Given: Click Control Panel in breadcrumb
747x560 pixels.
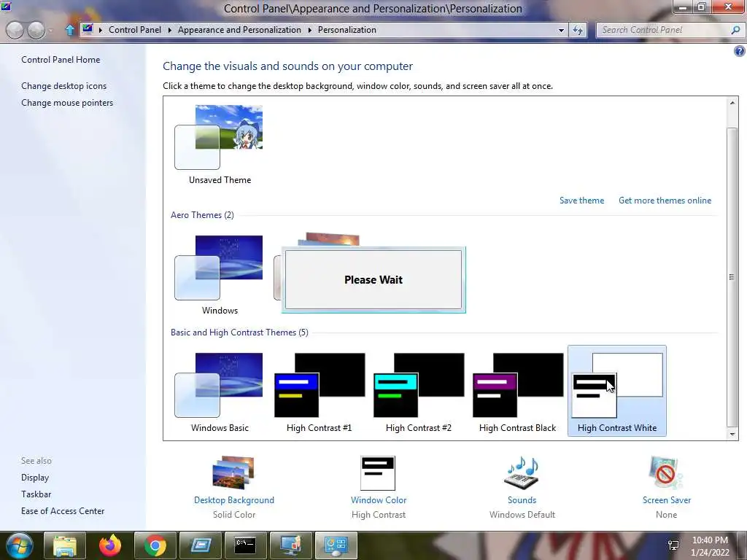Looking at the screenshot, I should pyautogui.click(x=135, y=29).
